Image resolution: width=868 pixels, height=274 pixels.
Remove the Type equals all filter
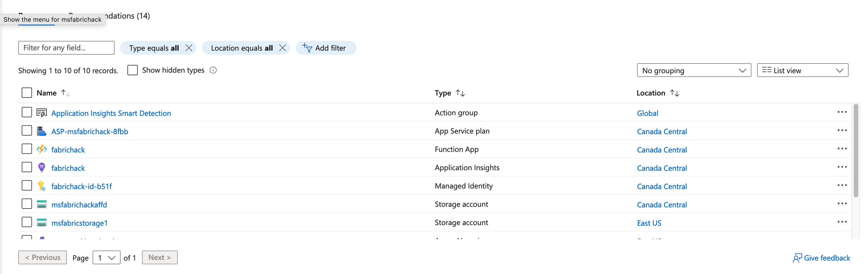189,48
